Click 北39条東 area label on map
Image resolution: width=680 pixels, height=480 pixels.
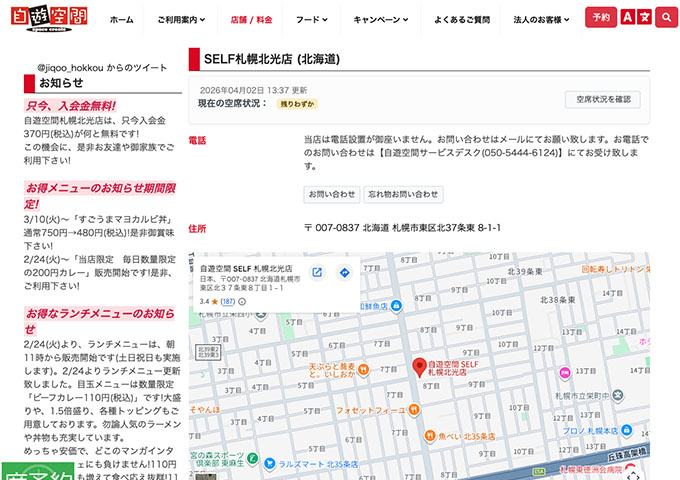[x=525, y=271]
